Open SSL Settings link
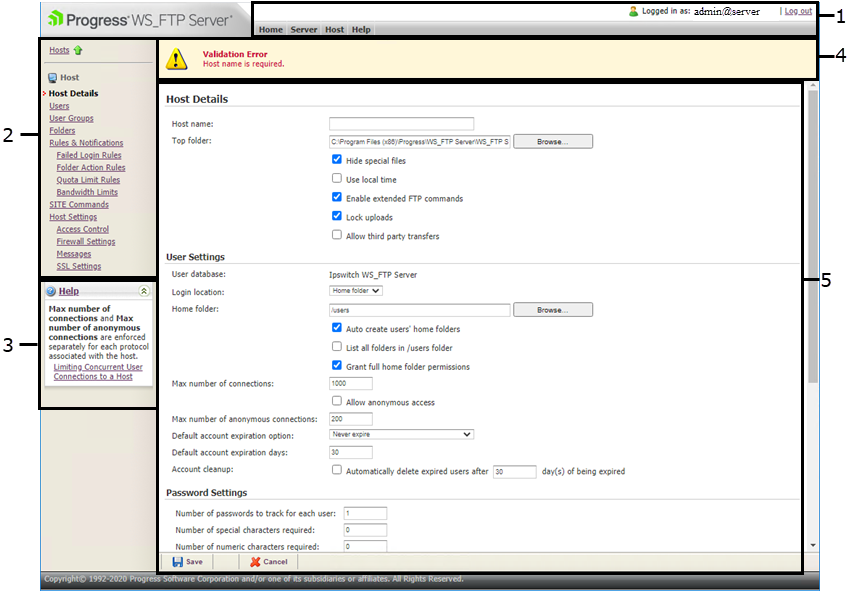Image resolution: width=854 pixels, height=591 pixels. 79,266
